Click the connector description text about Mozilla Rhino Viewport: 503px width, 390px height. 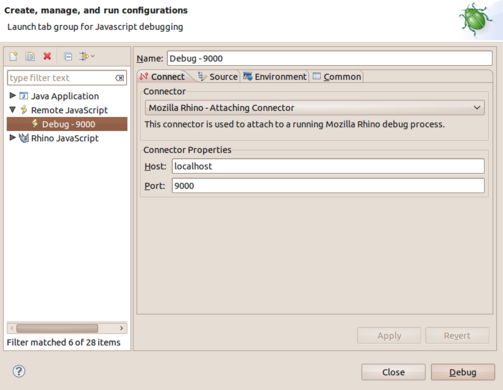click(x=294, y=124)
